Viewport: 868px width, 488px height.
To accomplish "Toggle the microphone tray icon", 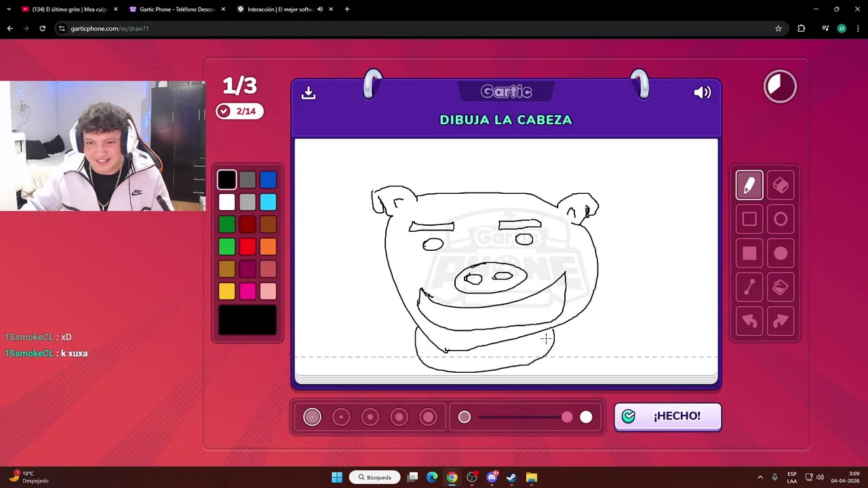I will click(x=774, y=477).
